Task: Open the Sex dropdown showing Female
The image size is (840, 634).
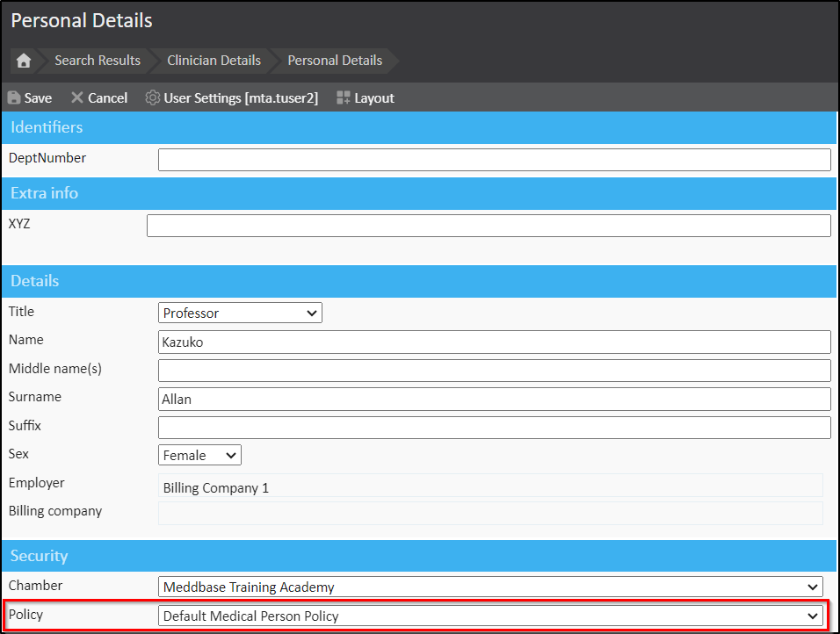Action: click(199, 455)
